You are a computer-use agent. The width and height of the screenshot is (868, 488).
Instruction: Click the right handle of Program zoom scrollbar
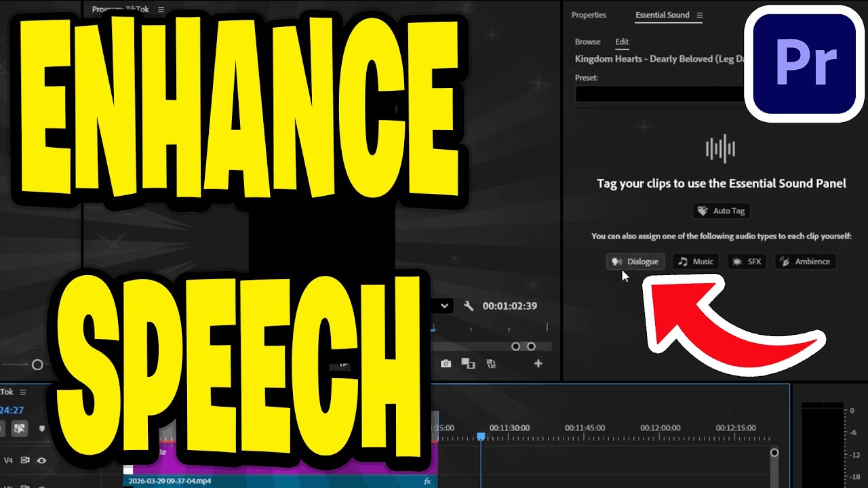coord(531,346)
